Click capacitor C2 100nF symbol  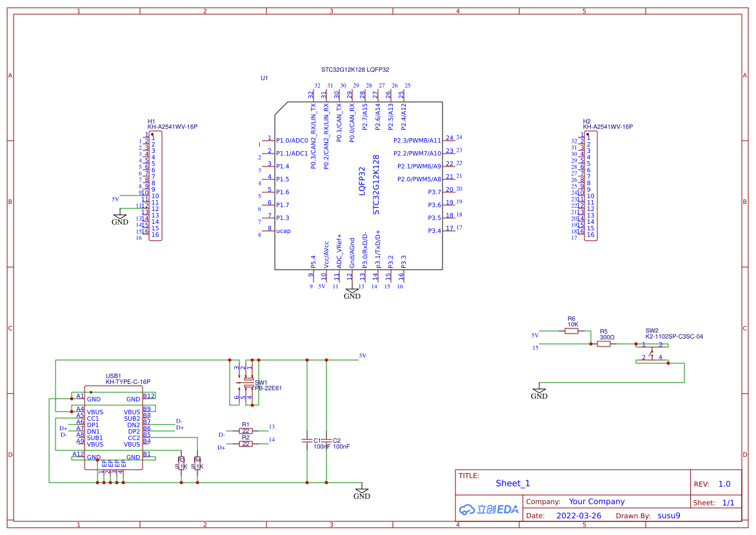(x=326, y=441)
